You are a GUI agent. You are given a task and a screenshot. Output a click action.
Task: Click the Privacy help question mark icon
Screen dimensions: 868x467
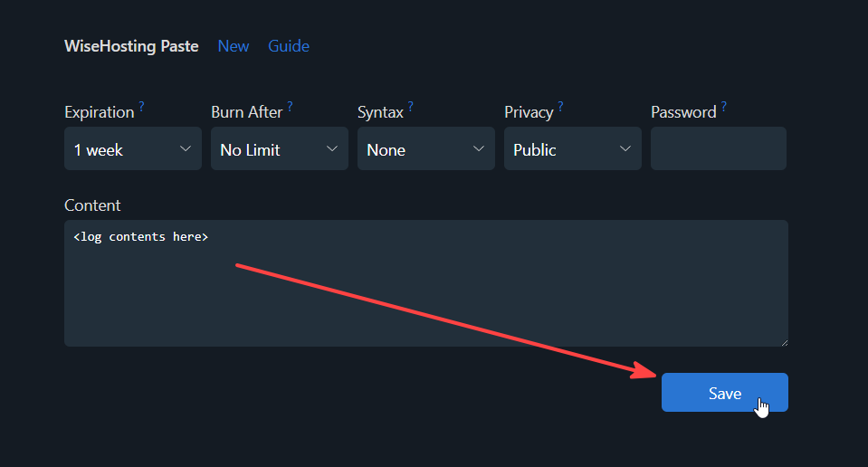point(560,106)
